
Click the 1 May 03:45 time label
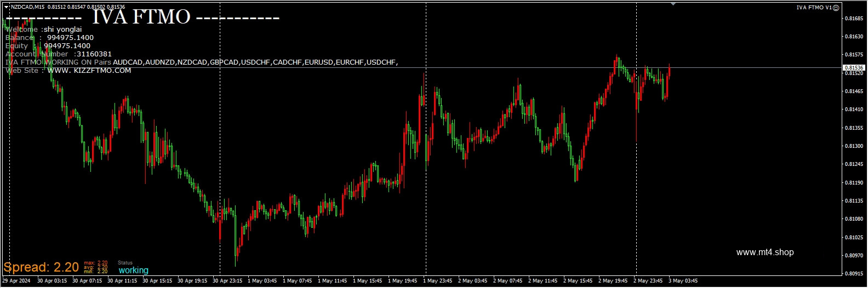click(262, 281)
